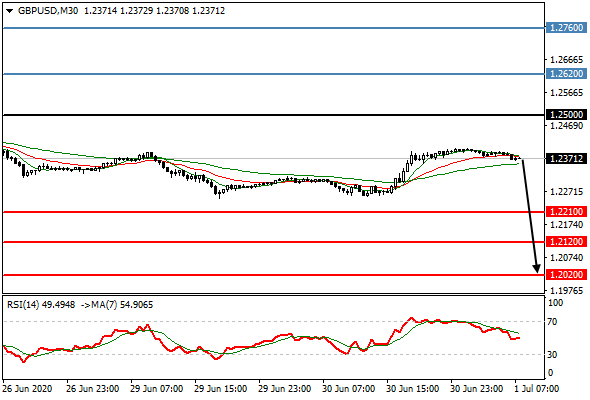The width and height of the screenshot is (590, 400).
Task: Click the 1.22715 price axis value
Action: (566, 192)
